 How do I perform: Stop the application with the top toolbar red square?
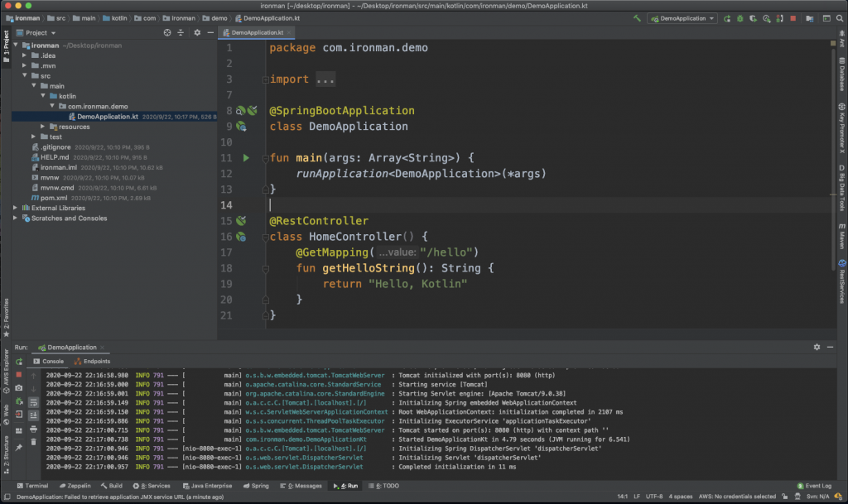click(x=793, y=18)
